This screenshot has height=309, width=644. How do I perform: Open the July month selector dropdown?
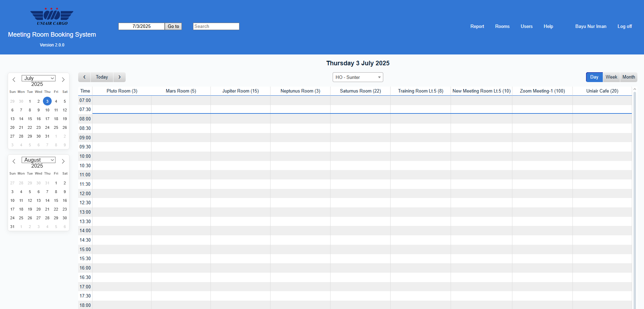(38, 78)
